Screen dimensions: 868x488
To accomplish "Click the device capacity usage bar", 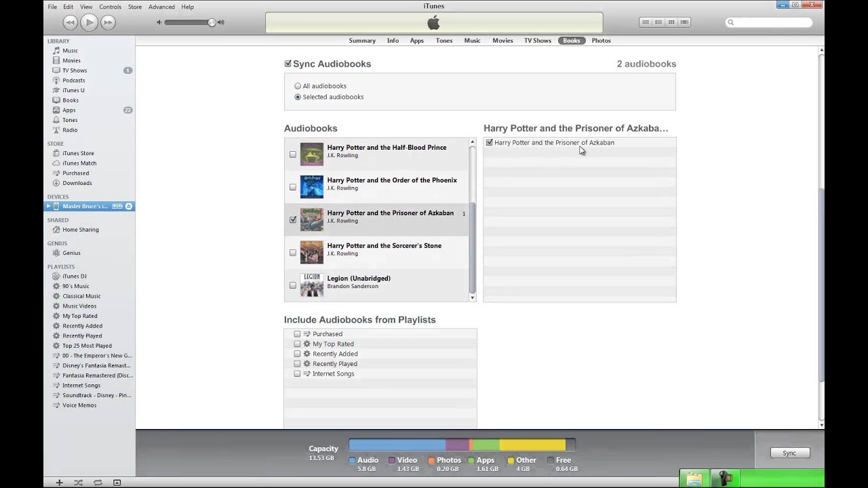I will pos(462,445).
